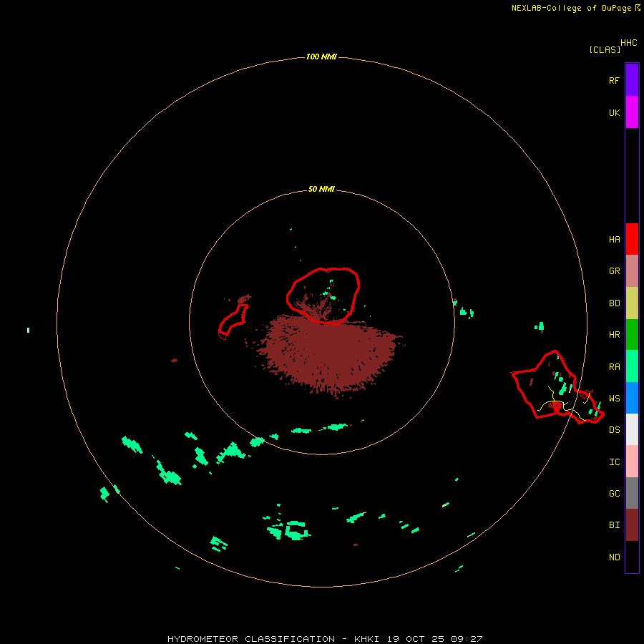Click the DS white legend swatch
The width and height of the screenshot is (644, 644).
pos(632,429)
